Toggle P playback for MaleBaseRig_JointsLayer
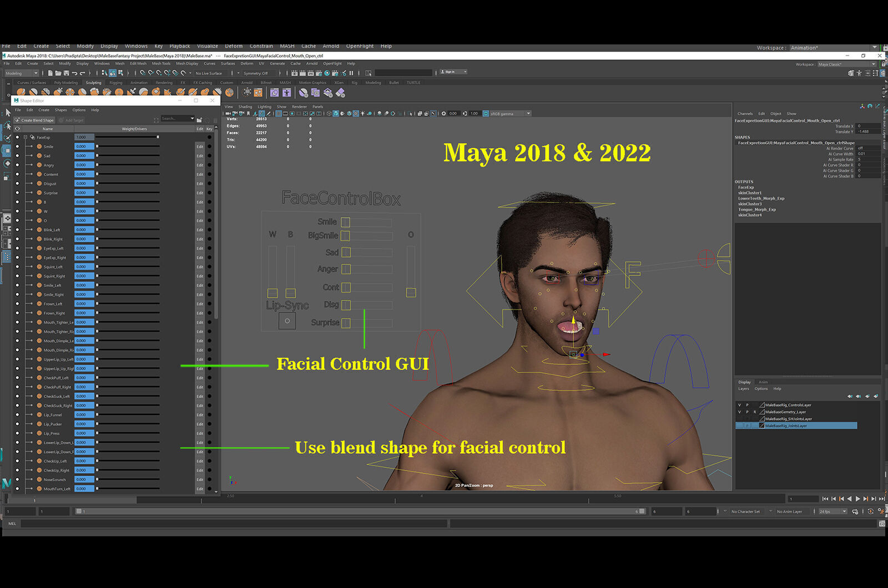This screenshot has width=888, height=588. click(747, 425)
